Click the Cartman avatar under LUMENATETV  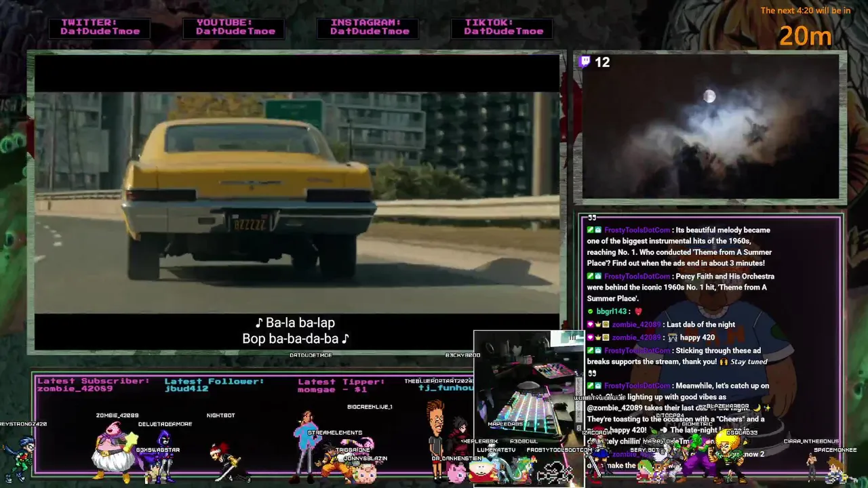pos(483,470)
